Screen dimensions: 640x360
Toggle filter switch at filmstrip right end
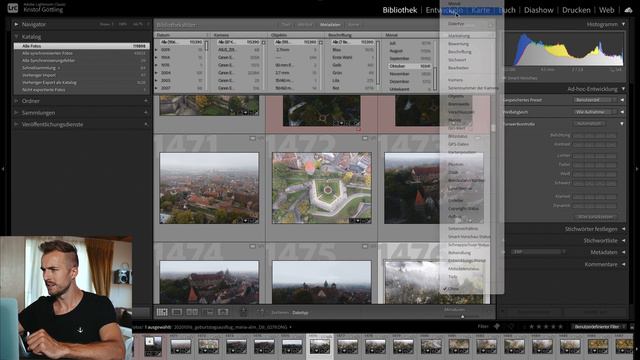click(x=632, y=327)
